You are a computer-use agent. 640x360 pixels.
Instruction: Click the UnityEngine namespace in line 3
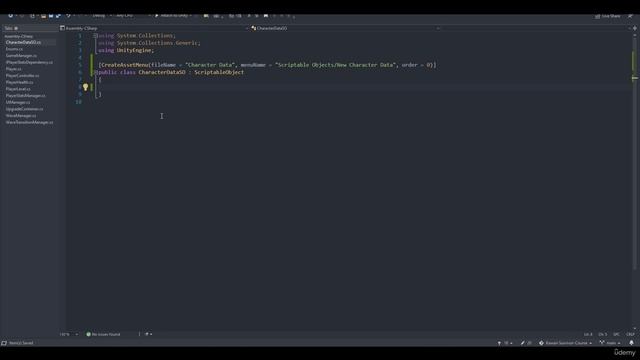pyautogui.click(x=134, y=50)
